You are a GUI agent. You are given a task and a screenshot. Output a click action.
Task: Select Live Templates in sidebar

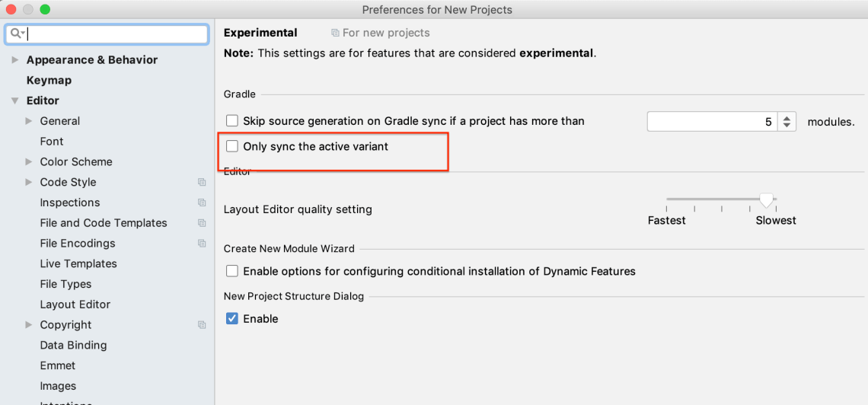78,263
